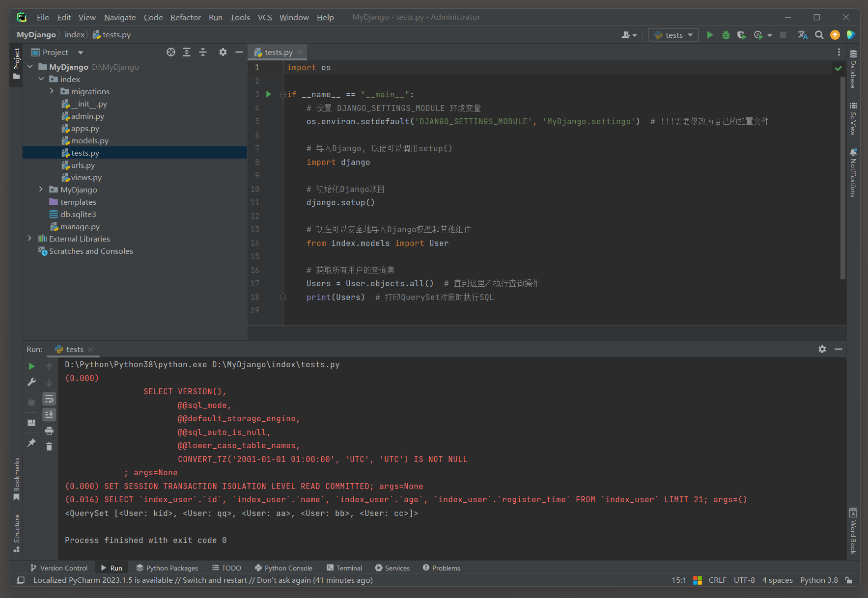Open the VCS menu
Image resolution: width=868 pixels, height=598 pixels.
coord(265,17)
